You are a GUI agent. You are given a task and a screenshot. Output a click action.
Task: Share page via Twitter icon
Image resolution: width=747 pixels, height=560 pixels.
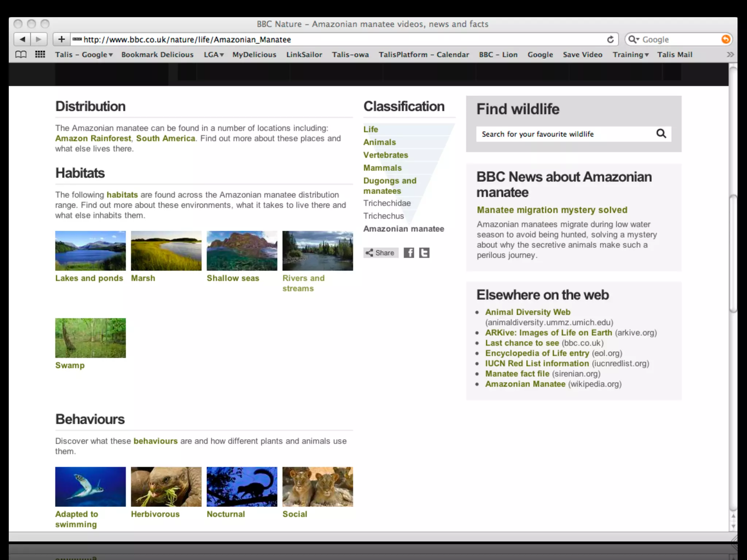tap(424, 253)
